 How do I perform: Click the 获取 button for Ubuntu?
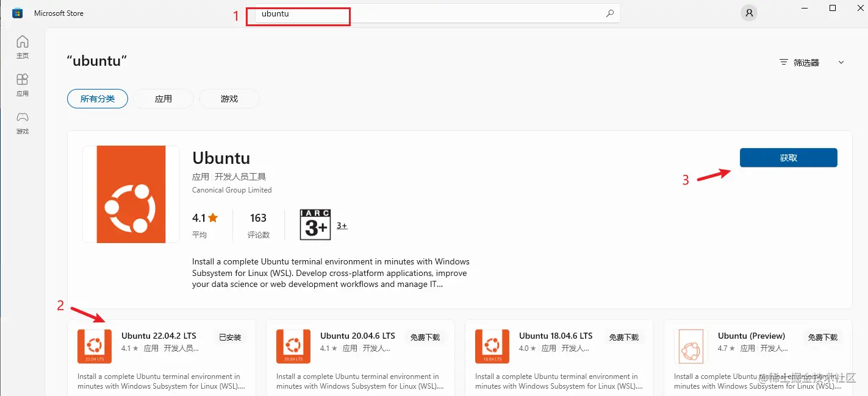pos(788,158)
